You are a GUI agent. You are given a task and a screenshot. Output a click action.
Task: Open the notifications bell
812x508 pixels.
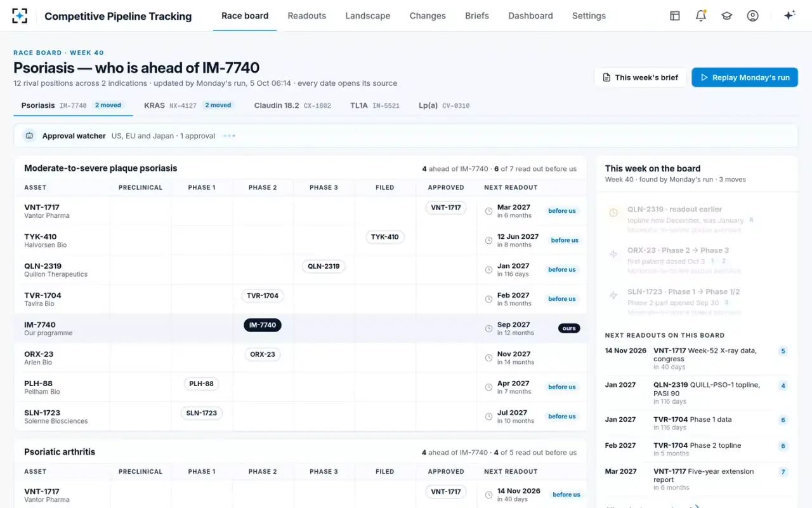click(701, 16)
